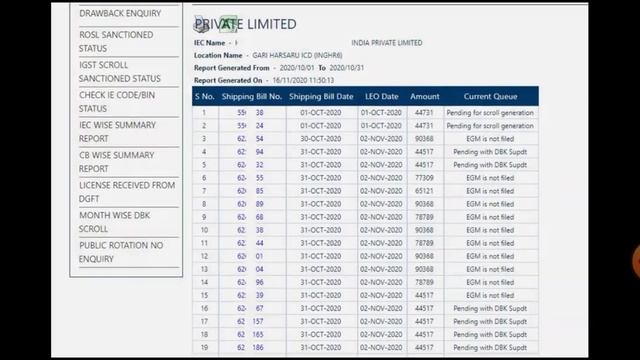The image size is (640, 360).
Task: Click report generated on timestamp 16/11/2020
Action: pos(303,80)
